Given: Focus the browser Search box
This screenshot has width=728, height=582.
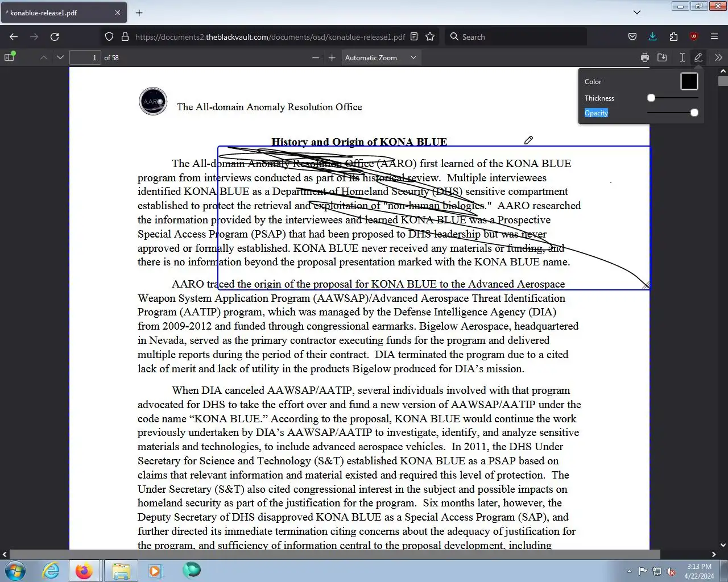Looking at the screenshot, I should (x=515, y=37).
